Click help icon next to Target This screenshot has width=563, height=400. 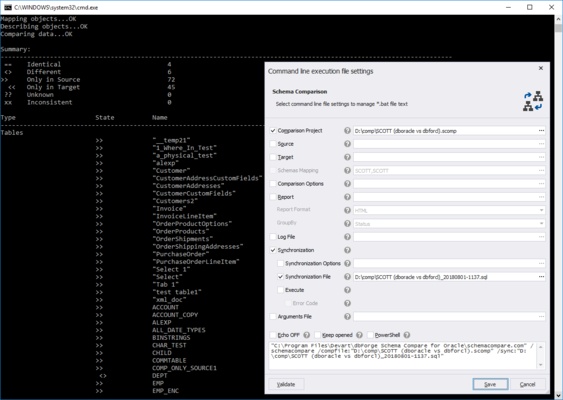347,157
